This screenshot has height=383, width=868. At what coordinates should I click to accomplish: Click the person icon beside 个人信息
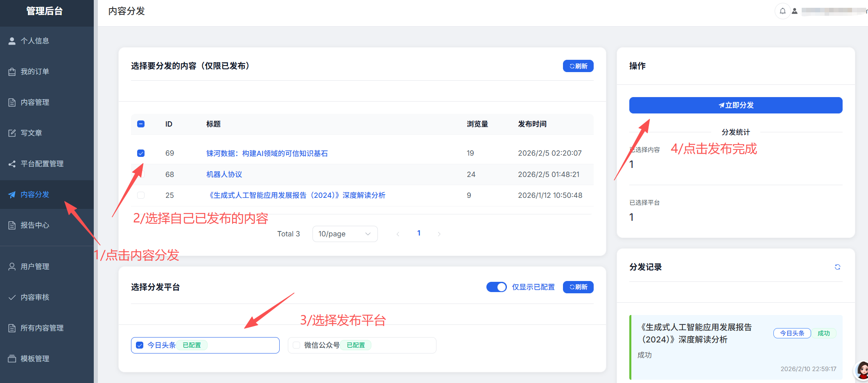12,41
